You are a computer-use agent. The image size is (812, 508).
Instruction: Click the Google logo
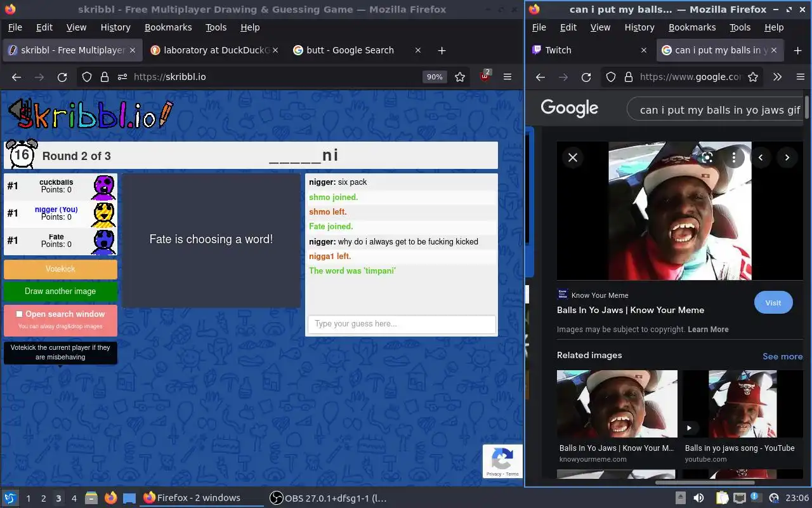tap(570, 109)
